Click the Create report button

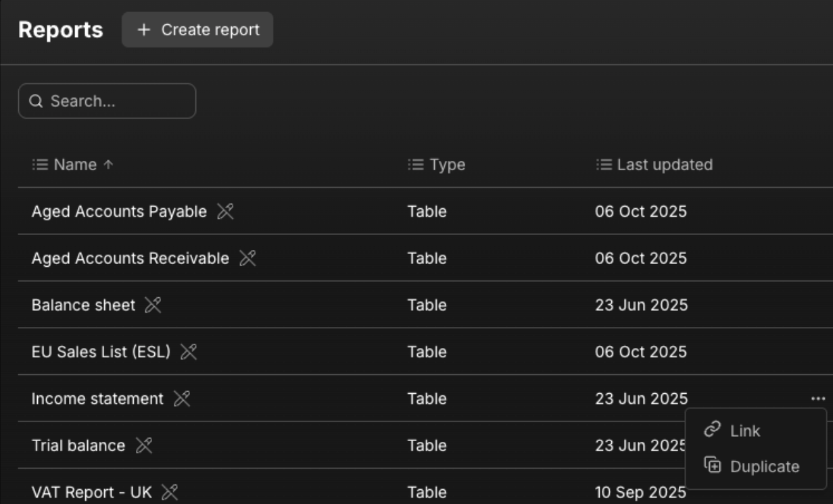coord(197,30)
